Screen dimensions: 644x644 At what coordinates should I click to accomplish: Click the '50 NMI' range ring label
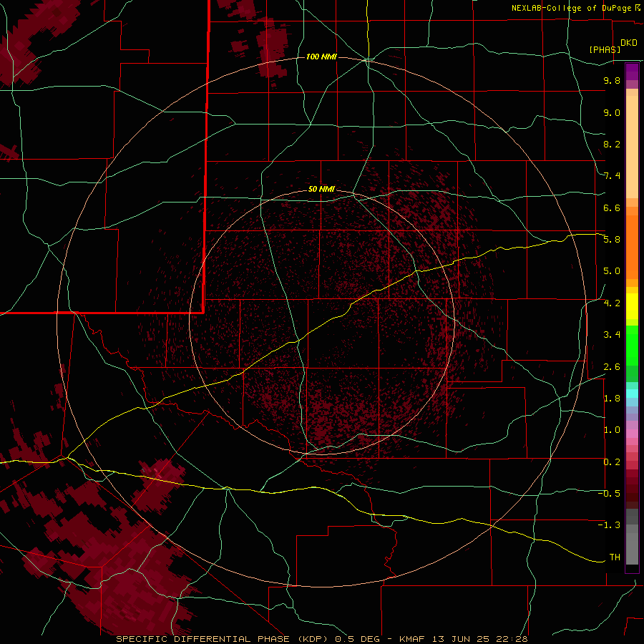click(321, 189)
